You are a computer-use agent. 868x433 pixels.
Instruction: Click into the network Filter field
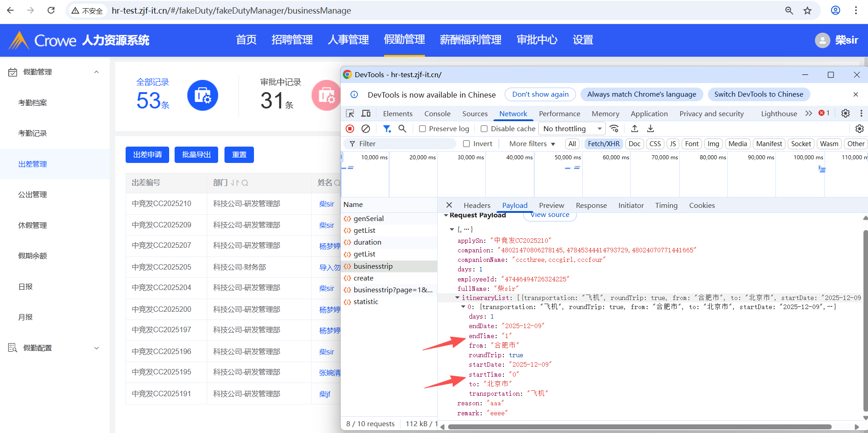[404, 144]
